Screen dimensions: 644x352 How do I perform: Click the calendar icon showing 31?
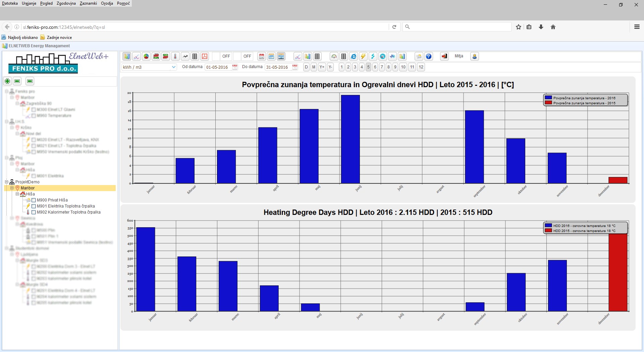coord(262,56)
